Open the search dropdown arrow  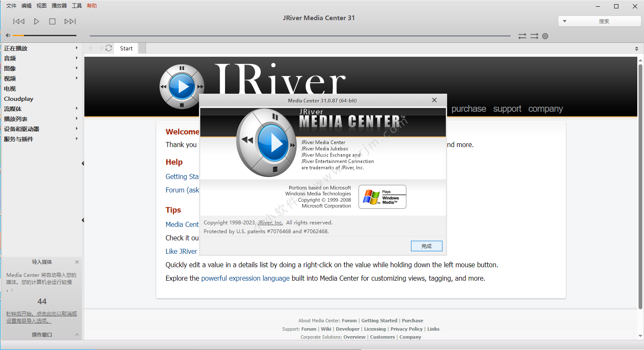564,21
